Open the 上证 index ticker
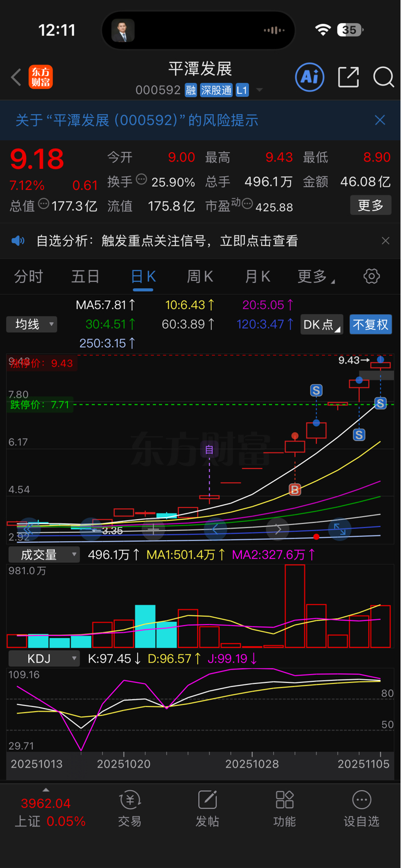The width and height of the screenshot is (401, 868). 50,812
